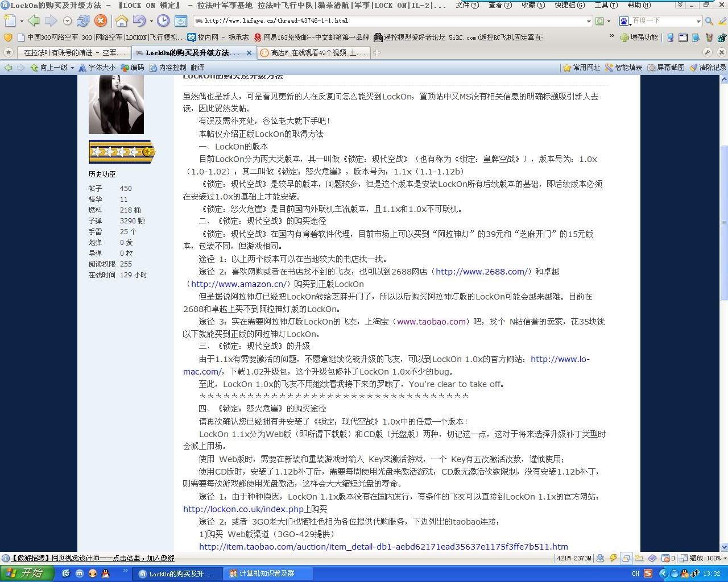The height and width of the screenshot is (582, 728).
Task: Open 文件(F) menu
Action: (x=467, y=5)
